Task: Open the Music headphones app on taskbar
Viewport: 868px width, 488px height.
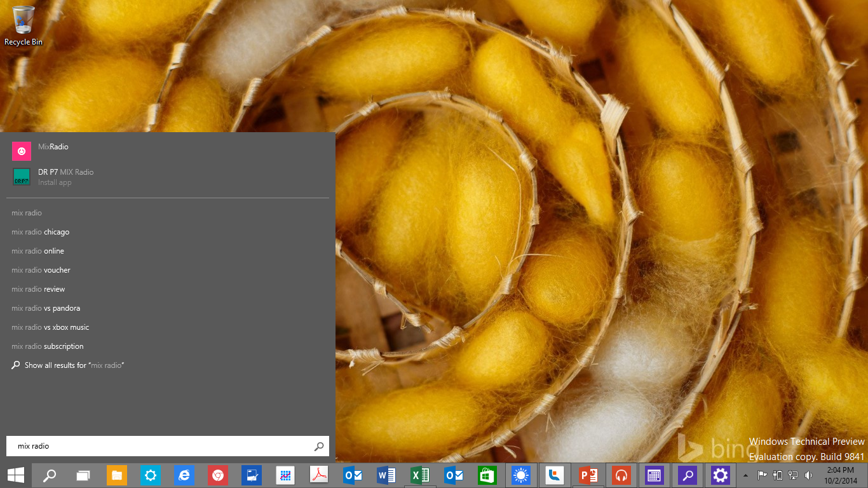Action: [621, 475]
